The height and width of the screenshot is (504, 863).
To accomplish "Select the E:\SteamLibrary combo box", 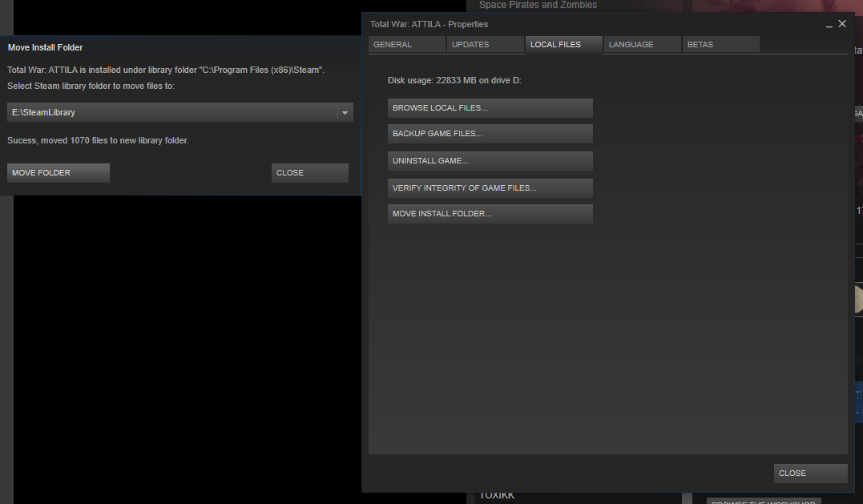I will [x=176, y=112].
